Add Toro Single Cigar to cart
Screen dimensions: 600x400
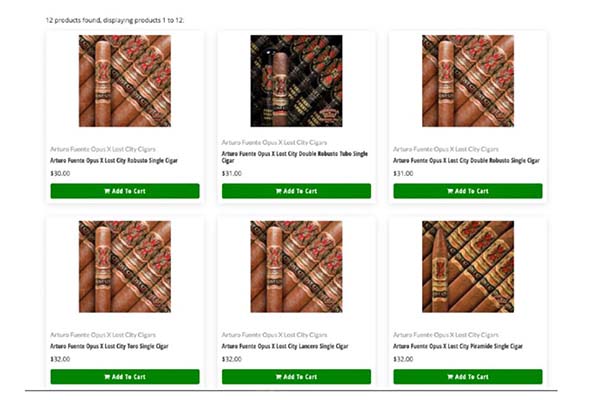click(x=125, y=377)
